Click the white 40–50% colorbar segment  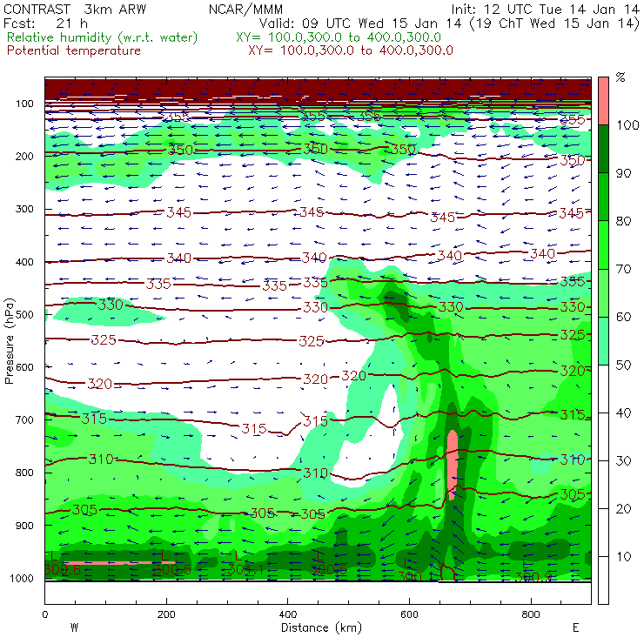pyautogui.click(x=603, y=389)
